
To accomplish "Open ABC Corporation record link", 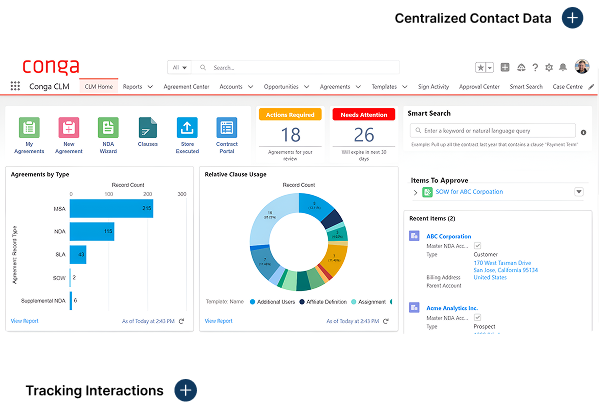I will [x=448, y=236].
